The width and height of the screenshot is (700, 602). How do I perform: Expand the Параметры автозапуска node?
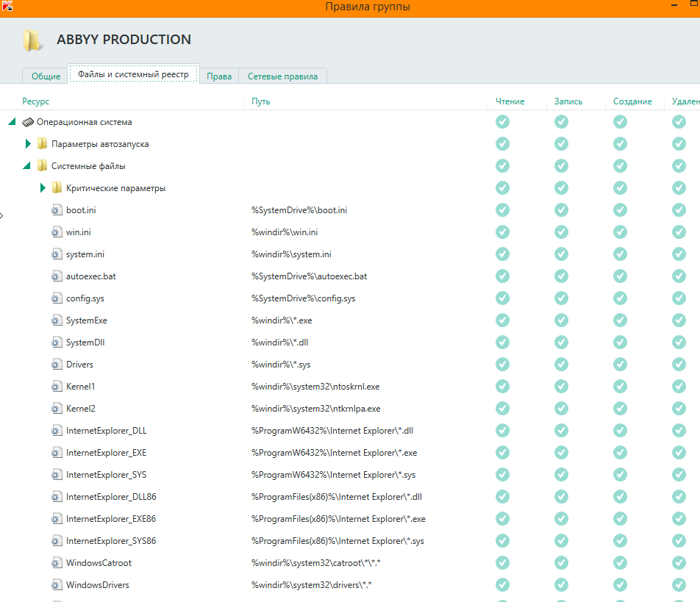point(28,144)
